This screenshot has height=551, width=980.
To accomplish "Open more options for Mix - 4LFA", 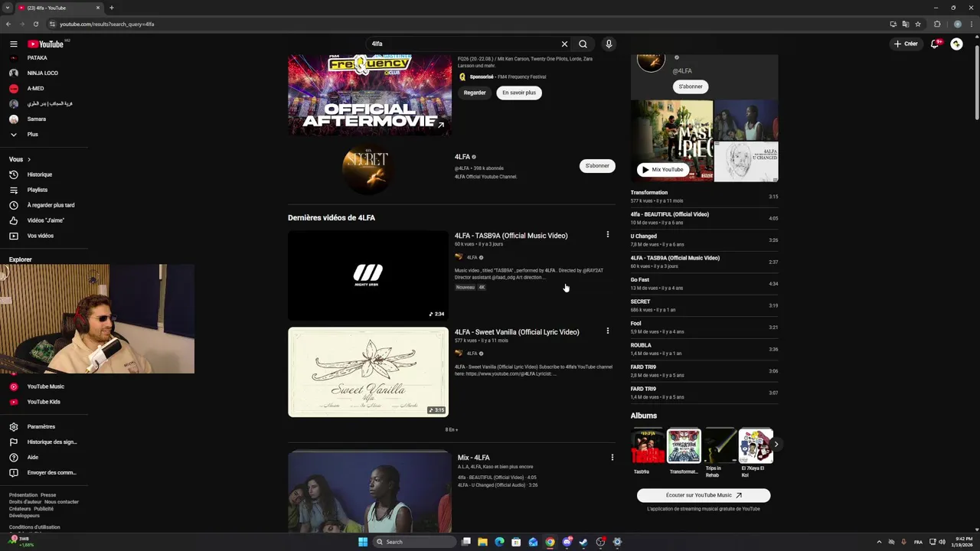I will tap(612, 457).
